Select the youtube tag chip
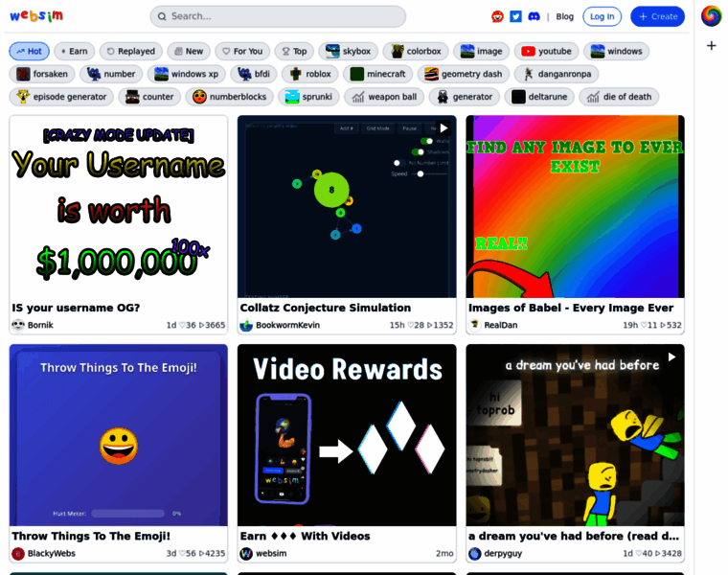The width and height of the screenshot is (728, 575). coord(544,52)
